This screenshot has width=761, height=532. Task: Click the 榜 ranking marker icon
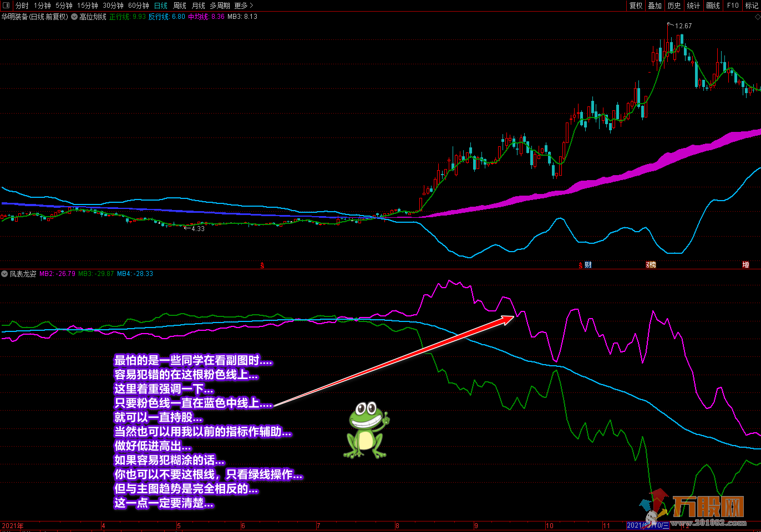click(x=651, y=265)
